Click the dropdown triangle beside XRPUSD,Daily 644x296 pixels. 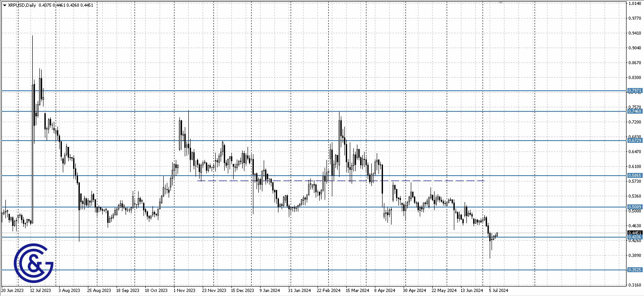tap(4, 5)
